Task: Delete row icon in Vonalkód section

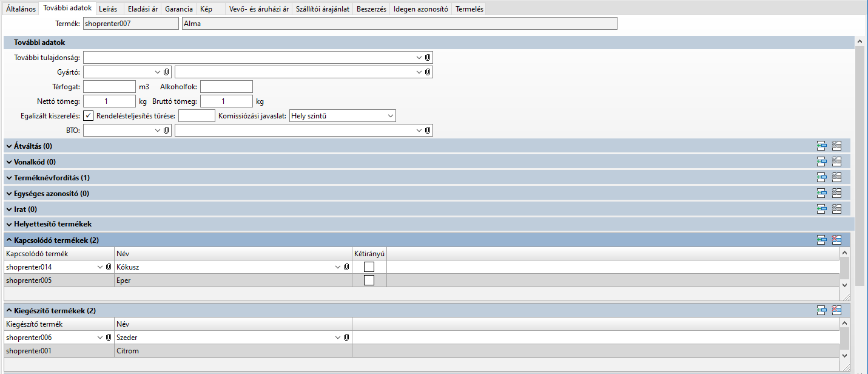Action: (837, 161)
